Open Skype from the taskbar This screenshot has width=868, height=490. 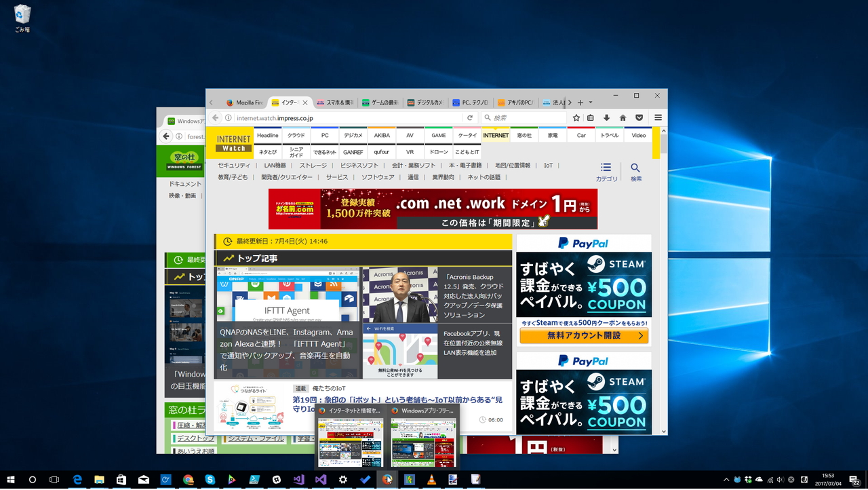(x=210, y=480)
